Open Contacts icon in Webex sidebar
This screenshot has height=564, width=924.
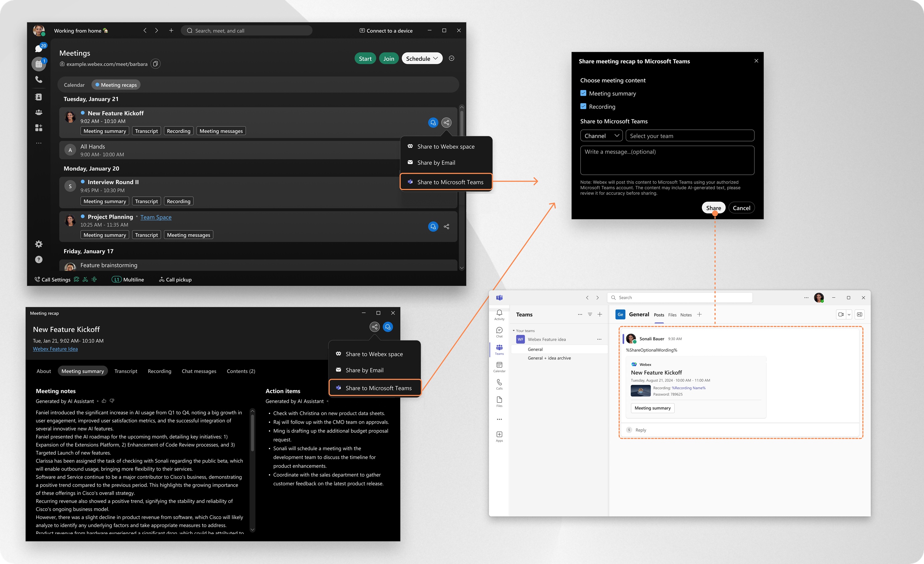pyautogui.click(x=38, y=97)
